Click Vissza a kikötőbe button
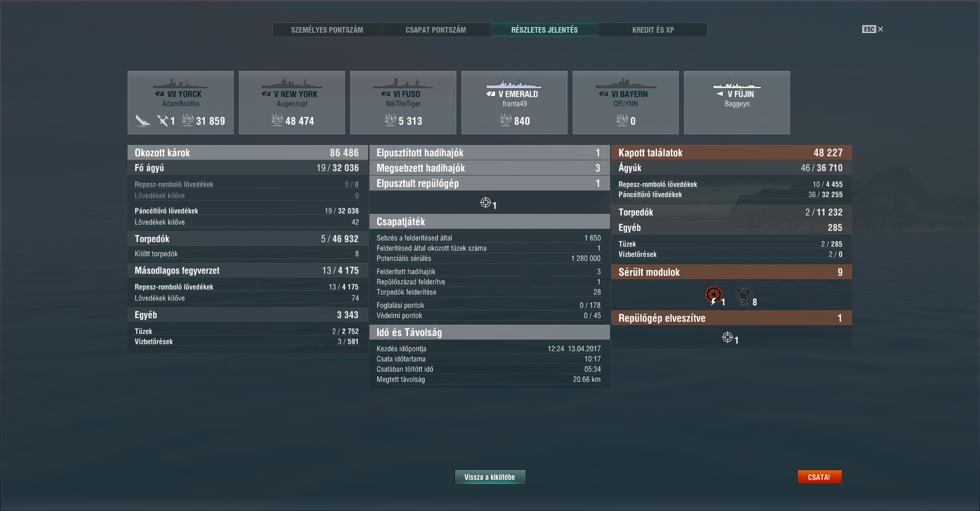 pyautogui.click(x=490, y=477)
